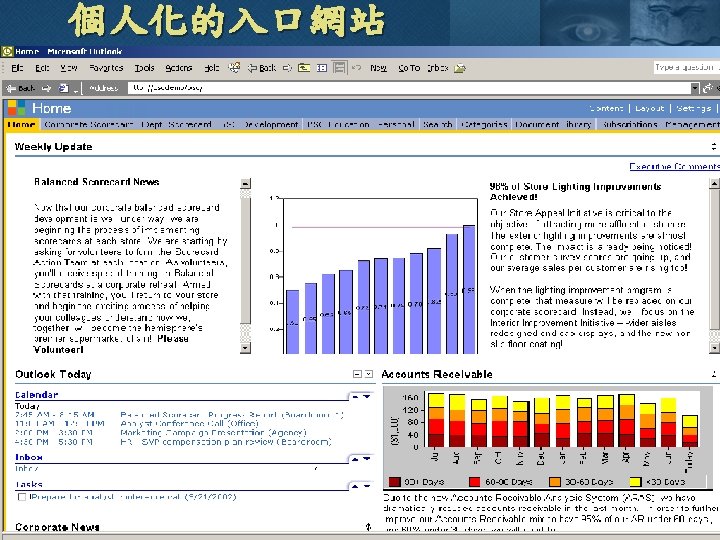Open the Address bar history dropdown
The image size is (720, 540).
[695, 88]
